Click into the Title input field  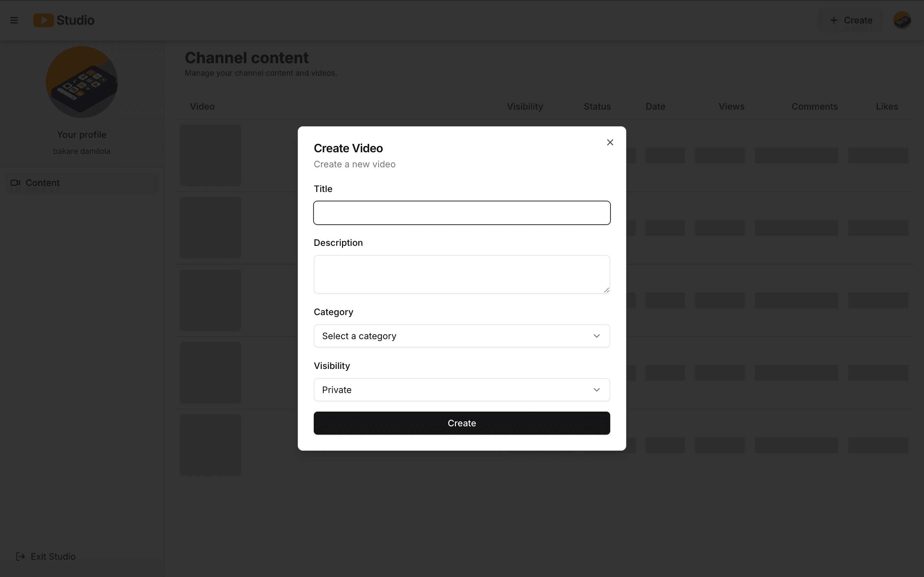pyautogui.click(x=461, y=213)
